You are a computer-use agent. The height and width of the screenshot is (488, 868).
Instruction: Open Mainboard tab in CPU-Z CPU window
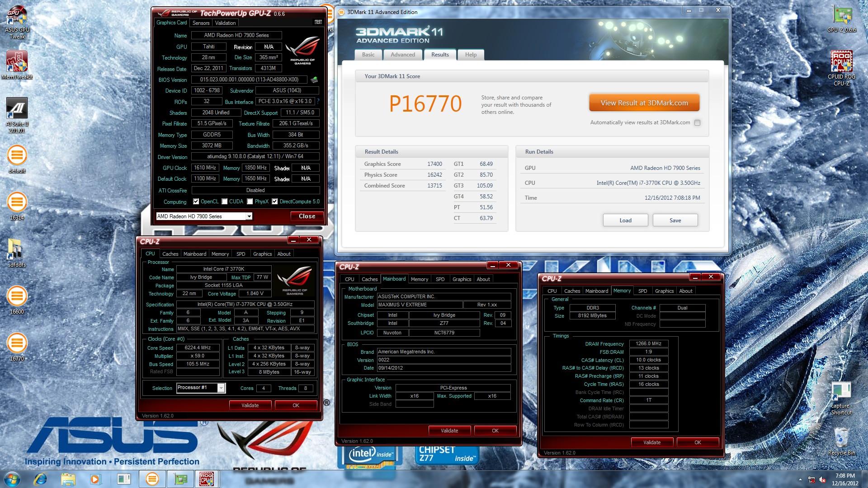click(x=195, y=254)
